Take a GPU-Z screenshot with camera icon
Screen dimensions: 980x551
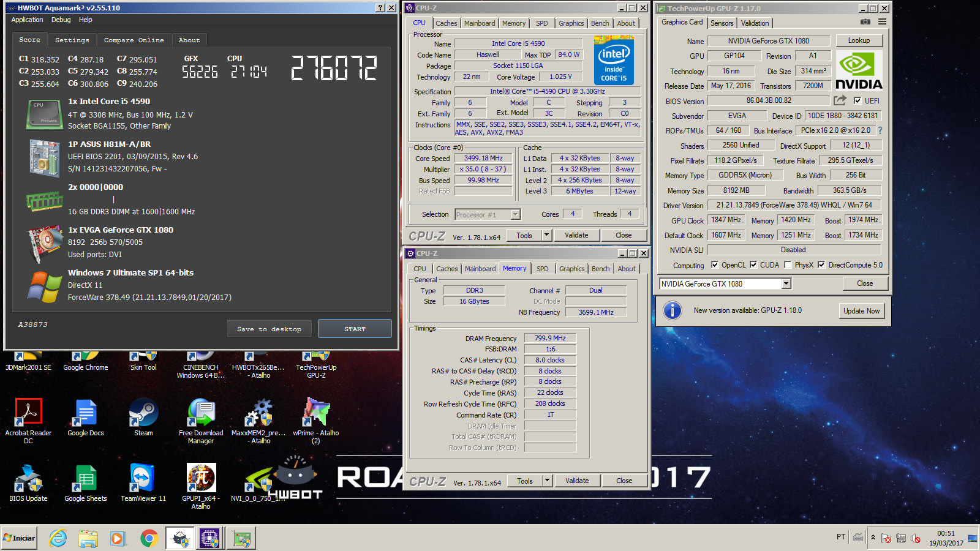(x=865, y=22)
